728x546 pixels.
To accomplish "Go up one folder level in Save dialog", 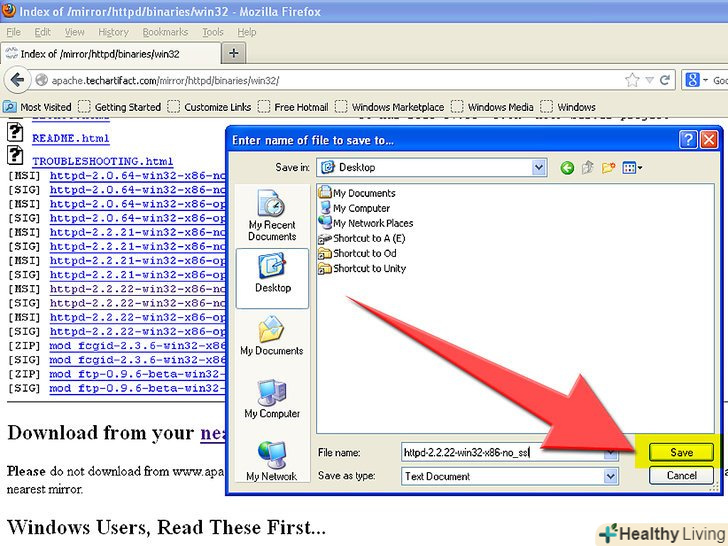I will click(x=587, y=167).
